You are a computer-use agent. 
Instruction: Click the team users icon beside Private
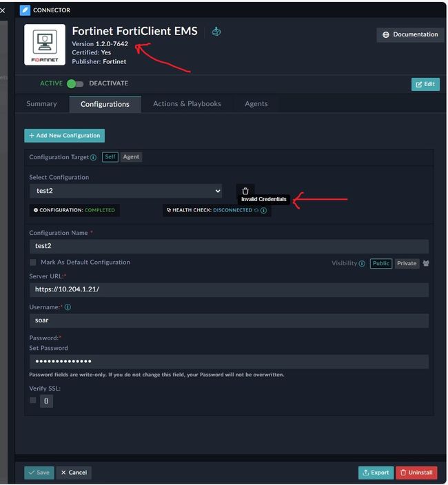pos(426,264)
